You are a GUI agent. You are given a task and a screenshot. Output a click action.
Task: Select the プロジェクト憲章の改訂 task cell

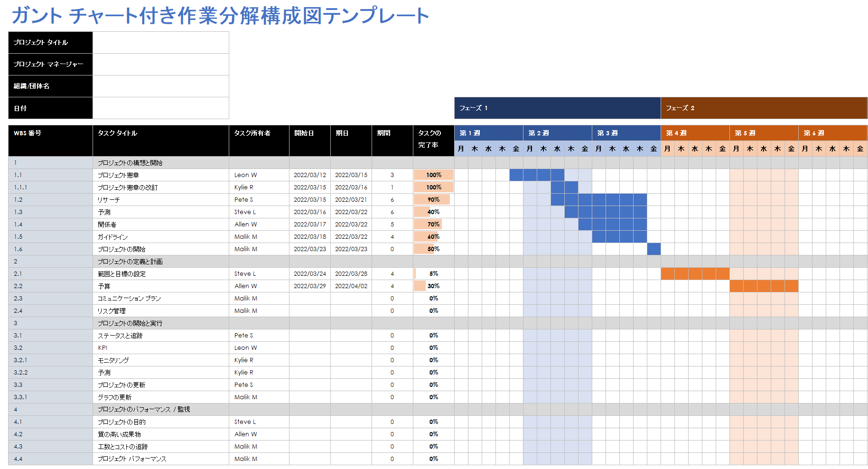coord(161,188)
